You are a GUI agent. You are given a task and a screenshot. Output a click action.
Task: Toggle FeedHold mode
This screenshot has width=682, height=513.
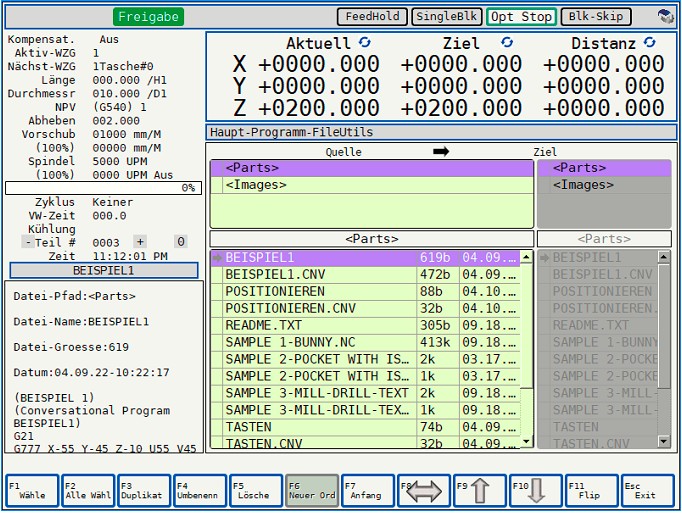[x=372, y=17]
